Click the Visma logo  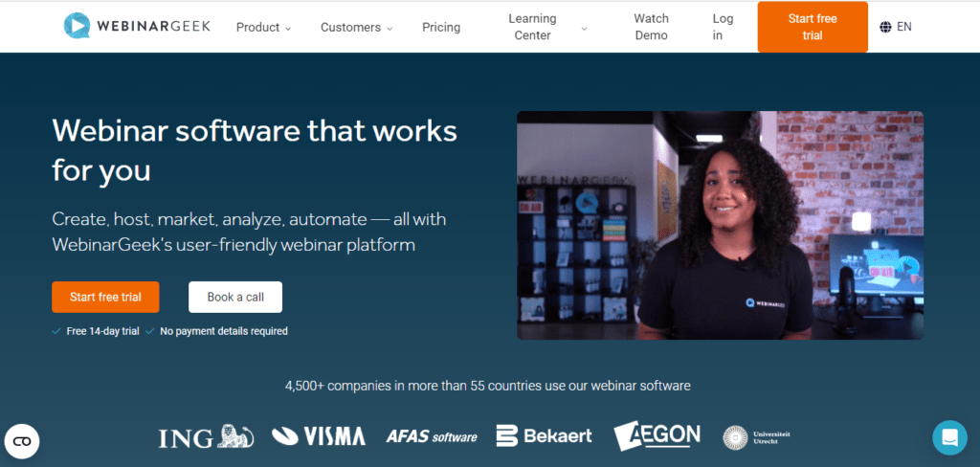(x=319, y=435)
